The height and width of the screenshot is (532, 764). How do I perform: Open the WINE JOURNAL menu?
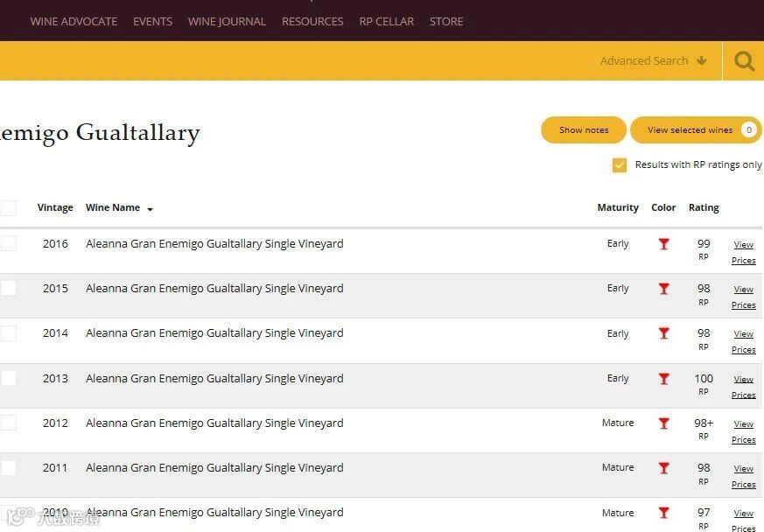(227, 21)
